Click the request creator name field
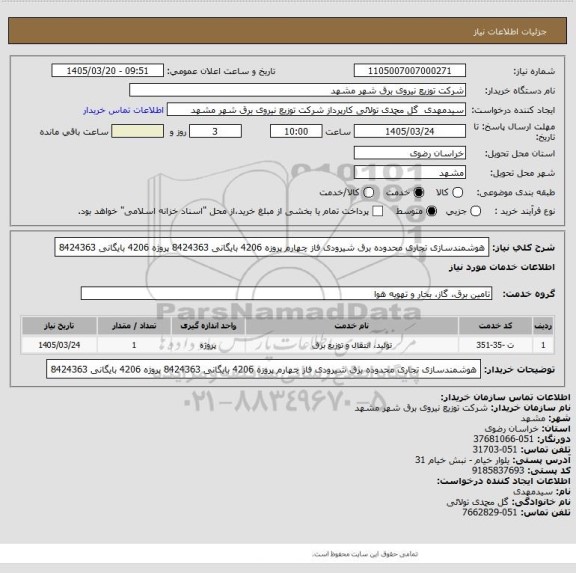Screen dimensions: 576x573 [316, 110]
